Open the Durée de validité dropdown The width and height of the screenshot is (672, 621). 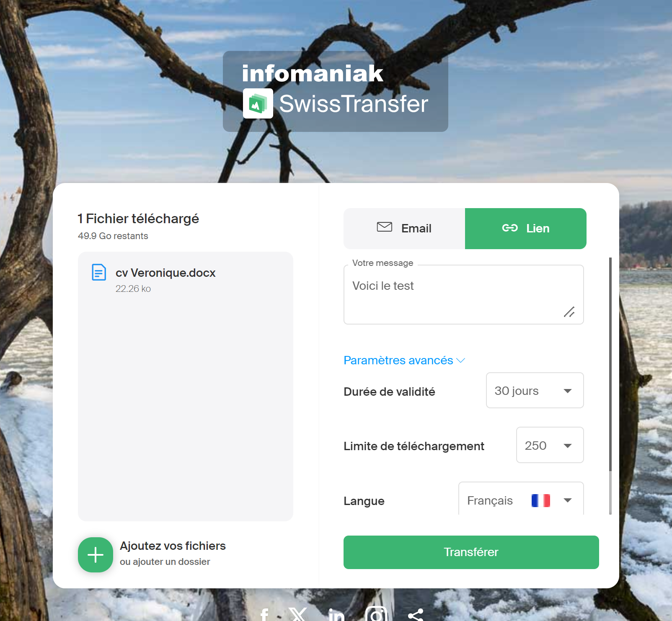[535, 390]
